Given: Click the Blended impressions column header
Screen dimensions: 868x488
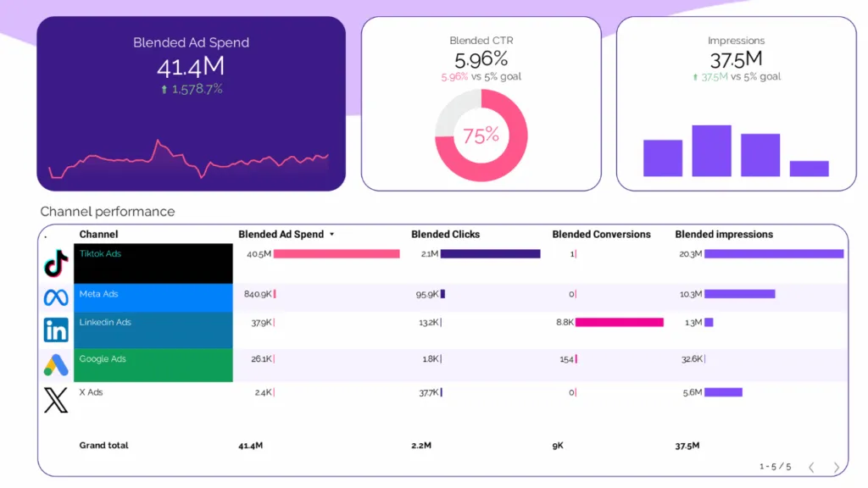Looking at the screenshot, I should (723, 234).
